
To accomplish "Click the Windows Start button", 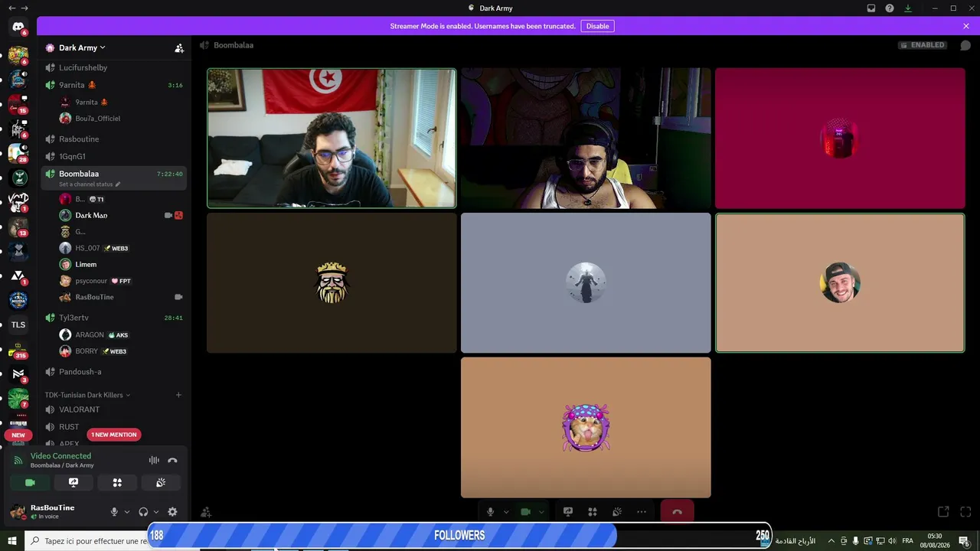I will [x=12, y=541].
